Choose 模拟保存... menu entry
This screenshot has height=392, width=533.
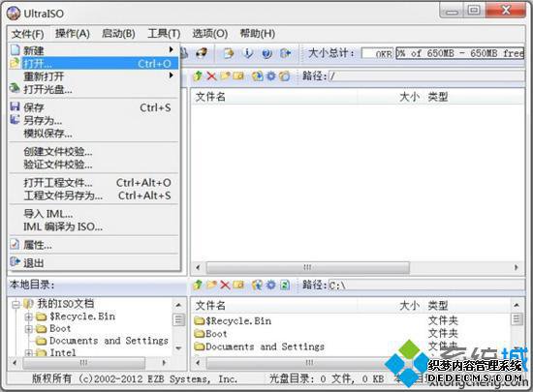coord(93,134)
